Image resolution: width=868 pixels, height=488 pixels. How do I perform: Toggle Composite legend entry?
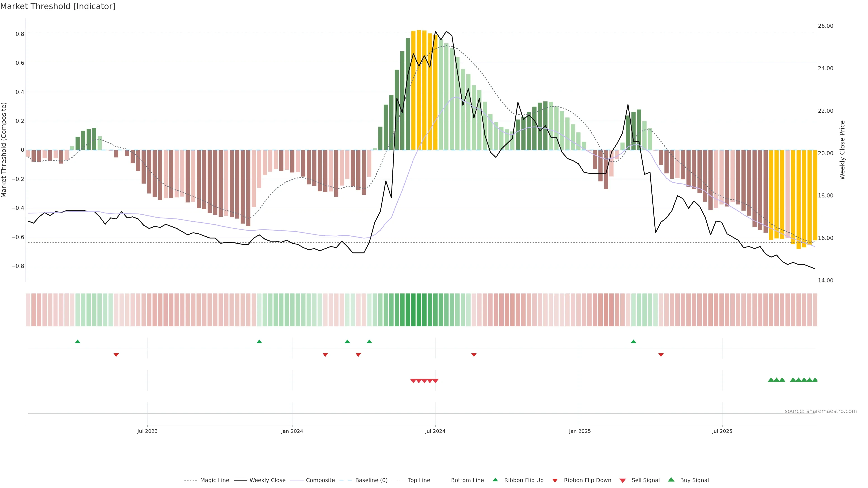tap(320, 480)
